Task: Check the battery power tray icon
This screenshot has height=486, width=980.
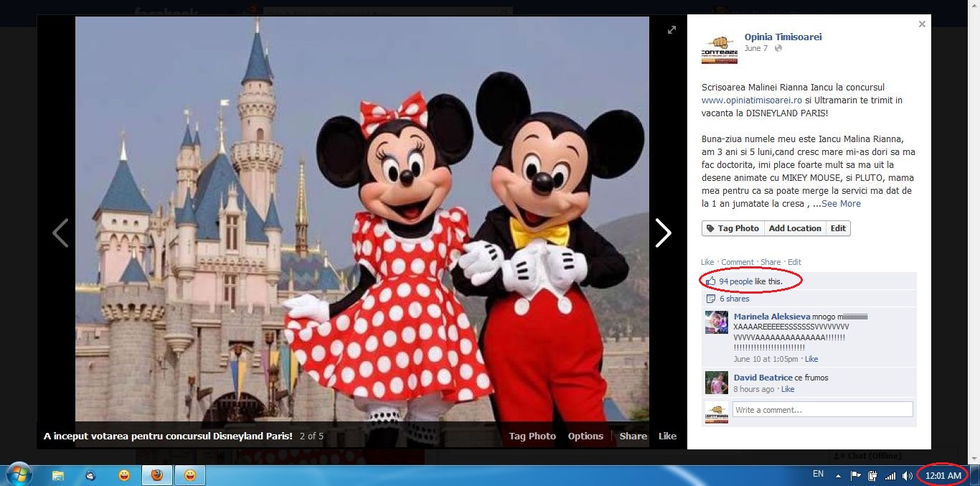Action: pyautogui.click(x=873, y=476)
